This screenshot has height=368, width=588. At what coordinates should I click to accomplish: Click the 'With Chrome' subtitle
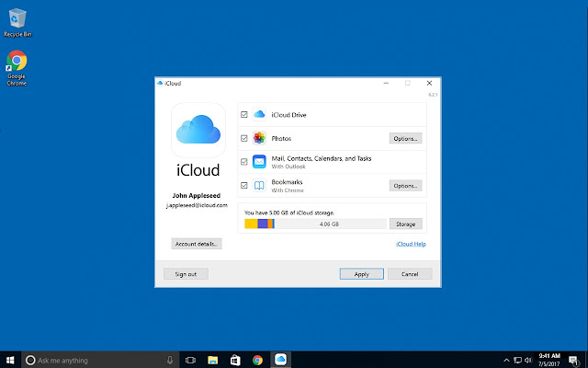click(288, 190)
